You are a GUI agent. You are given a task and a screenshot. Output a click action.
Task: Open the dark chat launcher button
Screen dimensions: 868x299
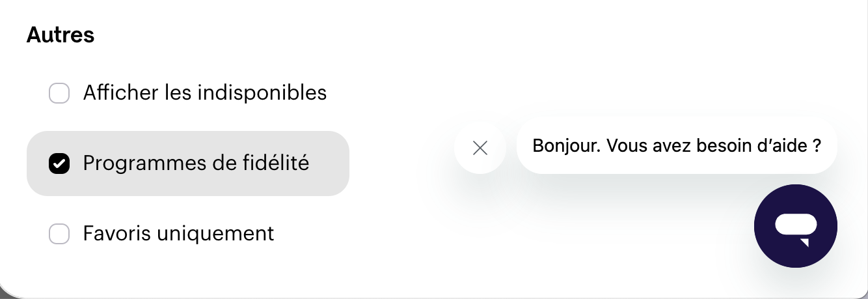coord(795,226)
